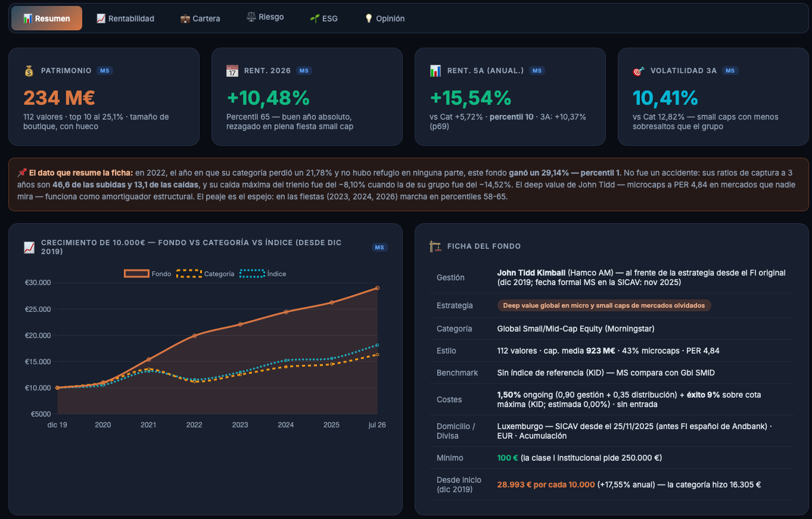This screenshot has height=519, width=812.
Task: Click the 2021 x-axis label
Action: (x=148, y=425)
